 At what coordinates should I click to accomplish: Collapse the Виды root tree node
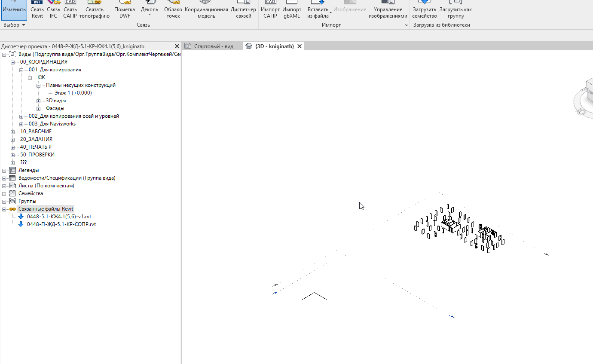[x=4, y=54]
